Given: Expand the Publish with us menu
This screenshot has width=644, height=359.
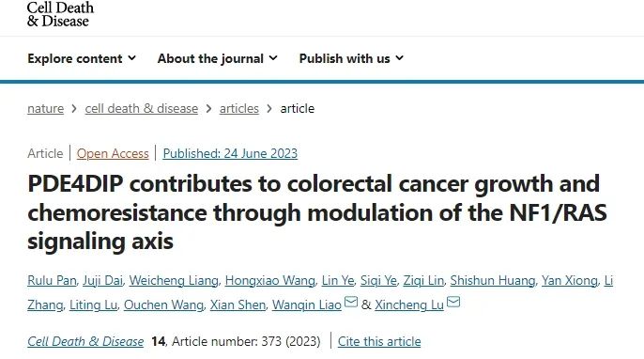Looking at the screenshot, I should tap(351, 58).
